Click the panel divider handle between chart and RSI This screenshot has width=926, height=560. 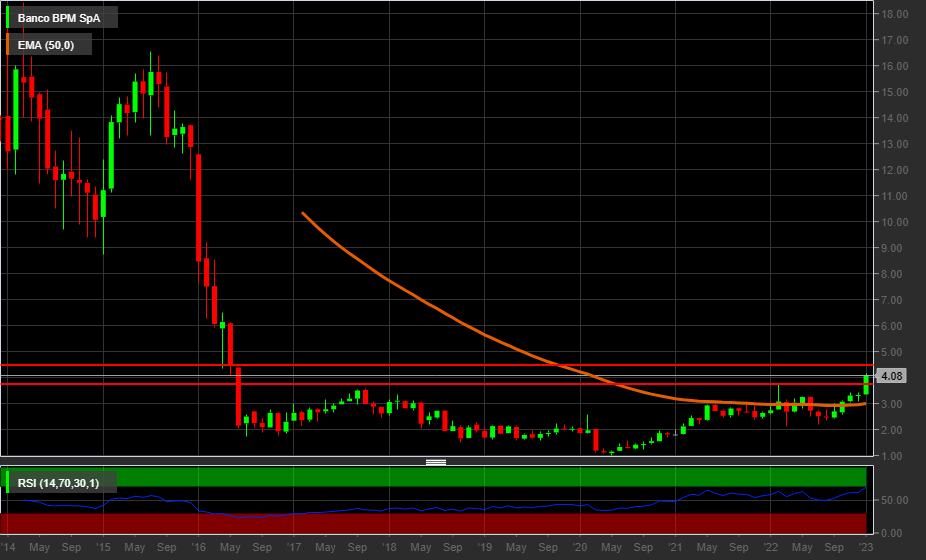pos(436,462)
